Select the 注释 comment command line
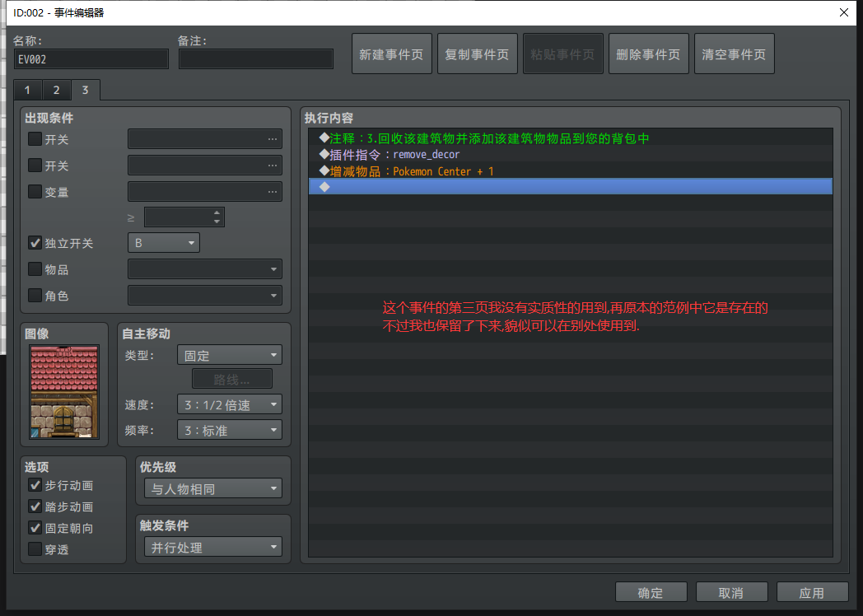Screen dimensions: 863x616 [570, 138]
